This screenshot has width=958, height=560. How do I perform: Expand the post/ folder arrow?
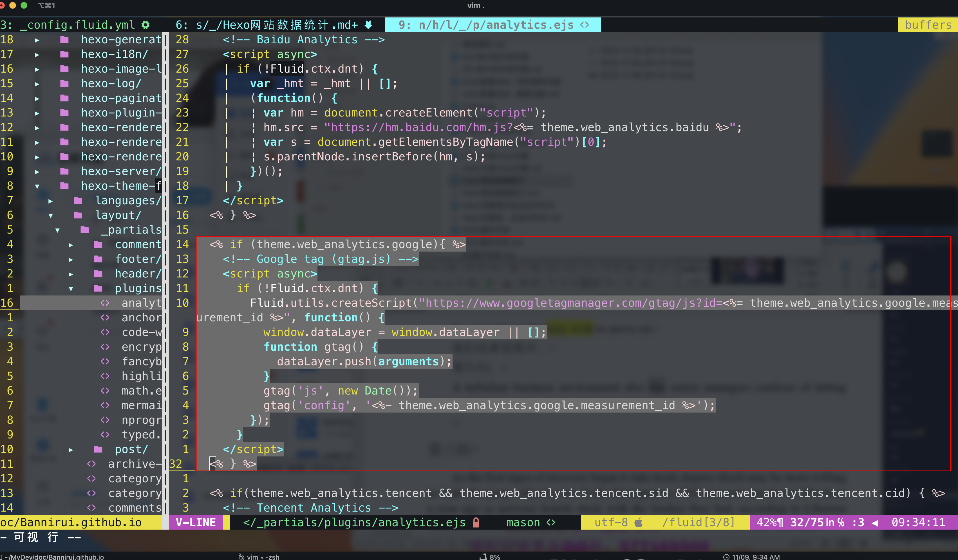click(x=71, y=450)
